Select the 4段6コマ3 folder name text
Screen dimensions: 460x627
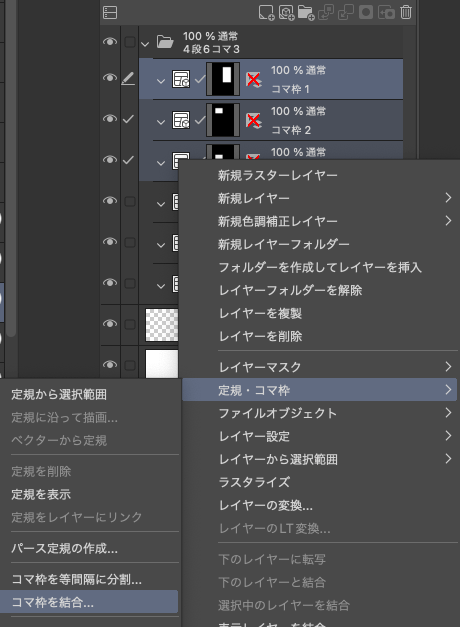(211, 49)
